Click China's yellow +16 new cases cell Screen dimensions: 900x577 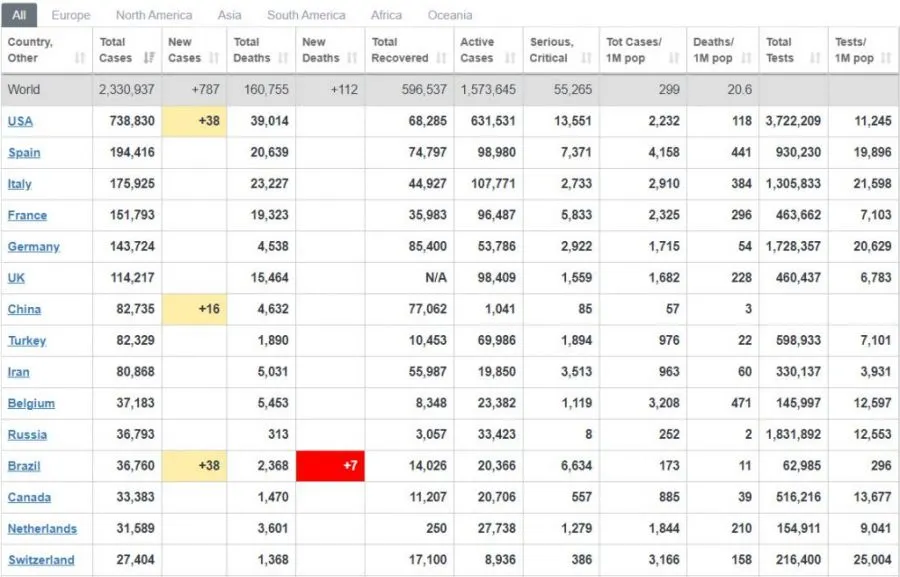point(194,309)
